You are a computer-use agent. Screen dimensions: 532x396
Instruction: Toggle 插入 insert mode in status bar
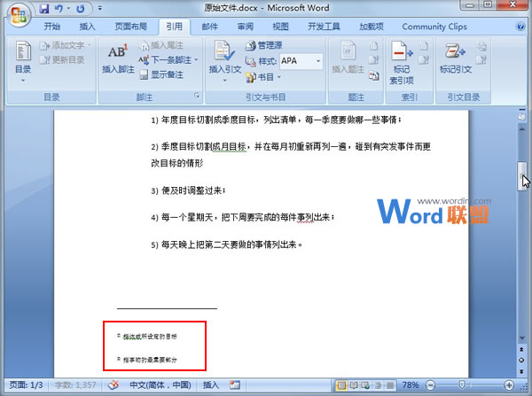point(211,385)
